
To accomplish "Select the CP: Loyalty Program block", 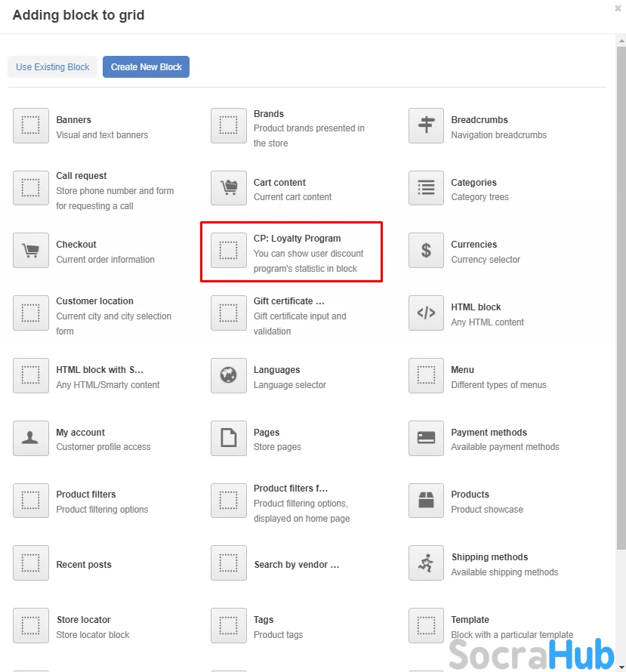I will point(291,252).
